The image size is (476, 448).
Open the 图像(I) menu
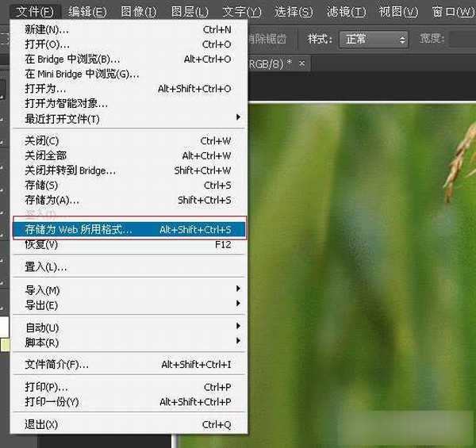(x=139, y=12)
